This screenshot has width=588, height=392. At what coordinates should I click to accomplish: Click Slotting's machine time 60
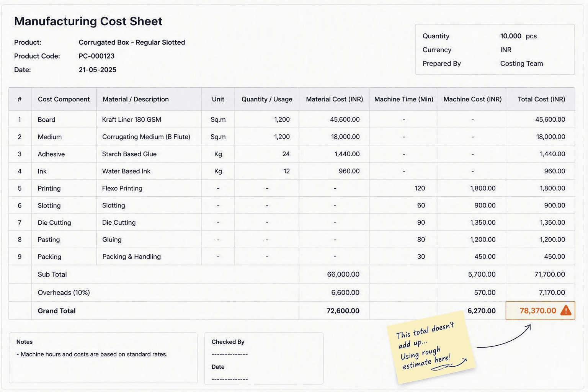pos(421,206)
